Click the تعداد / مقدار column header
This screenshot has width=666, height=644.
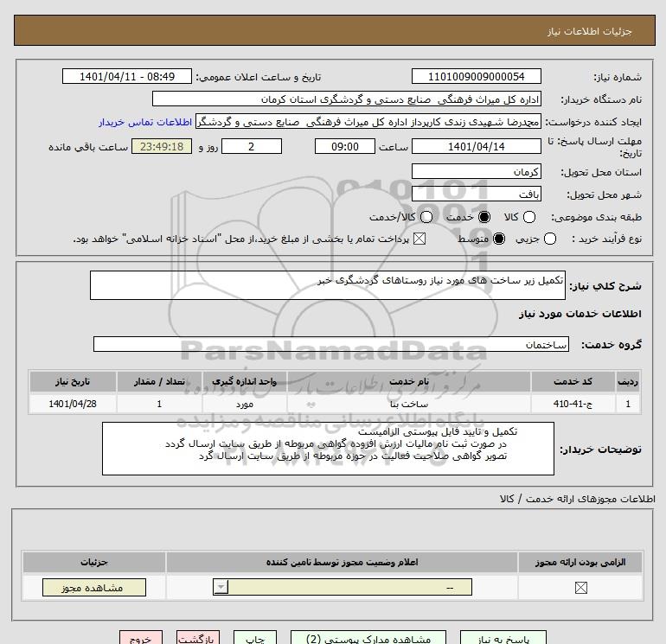159,381
